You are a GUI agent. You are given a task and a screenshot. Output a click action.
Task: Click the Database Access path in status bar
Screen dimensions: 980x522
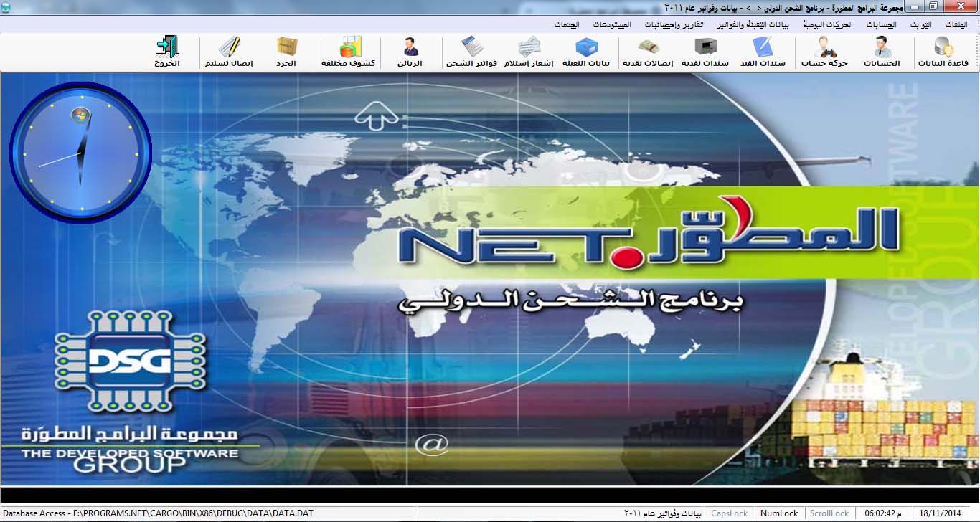tap(157, 513)
